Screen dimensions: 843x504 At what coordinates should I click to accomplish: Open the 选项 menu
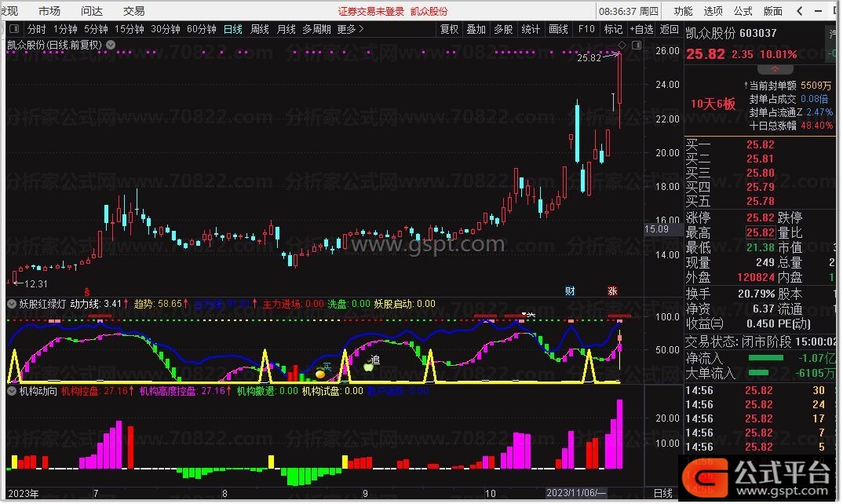pos(713,11)
